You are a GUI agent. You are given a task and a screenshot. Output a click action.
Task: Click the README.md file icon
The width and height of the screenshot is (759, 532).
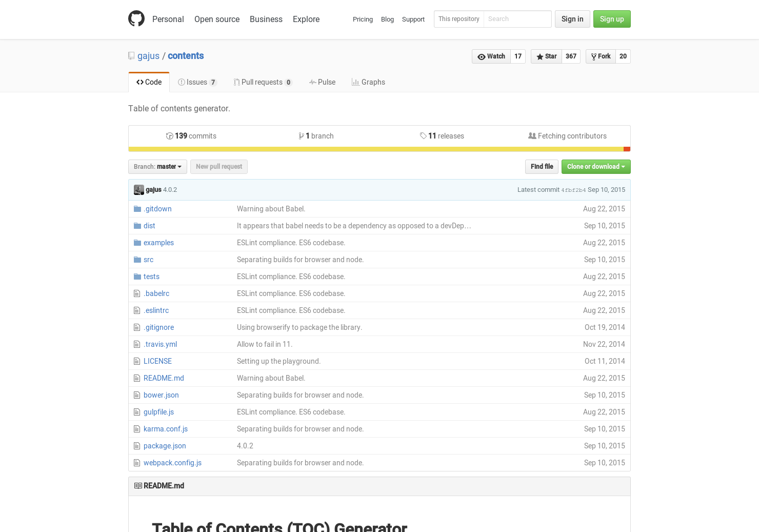coord(137,378)
